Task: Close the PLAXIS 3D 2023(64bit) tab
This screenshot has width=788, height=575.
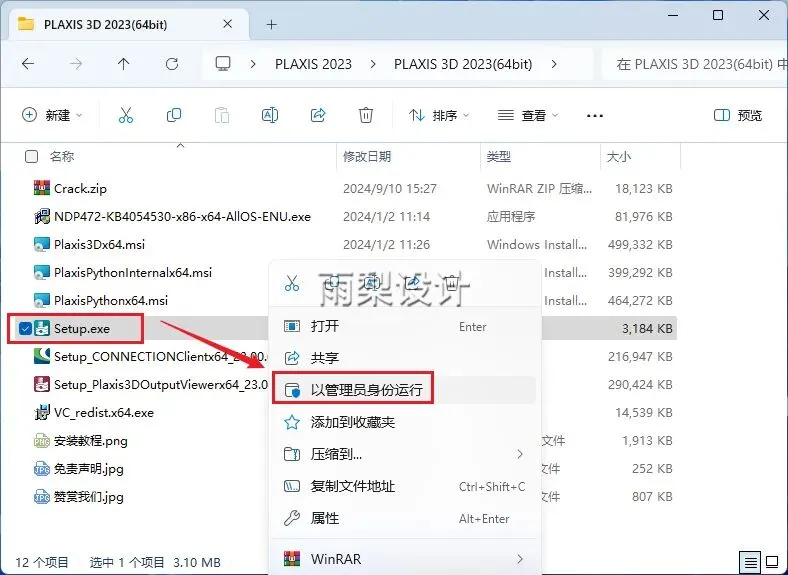Action: tap(228, 24)
